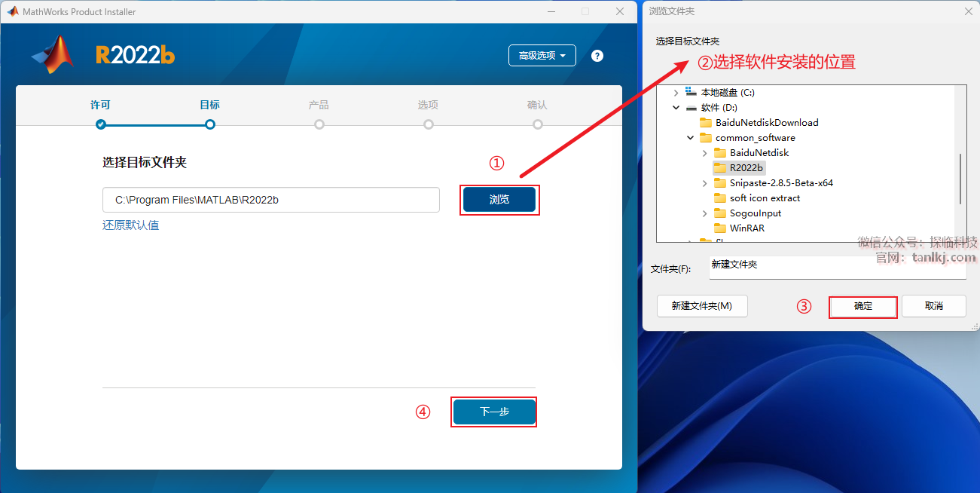The image size is (980, 493).
Task: Expand the BaiduNetdisk folder node
Action: [704, 153]
